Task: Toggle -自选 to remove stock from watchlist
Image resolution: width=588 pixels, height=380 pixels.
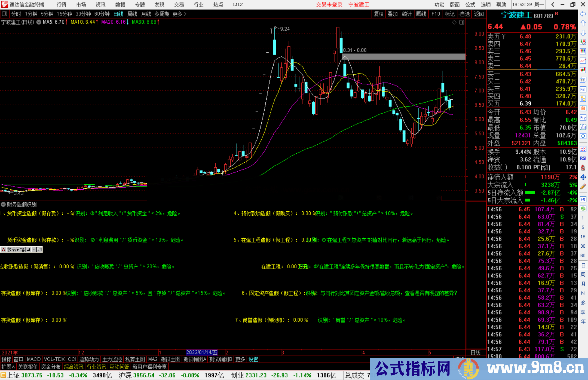Action: 464,14
